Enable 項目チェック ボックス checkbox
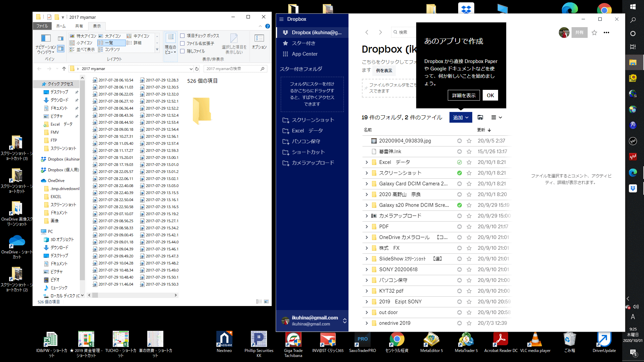This screenshot has height=362, width=644. (x=182, y=36)
